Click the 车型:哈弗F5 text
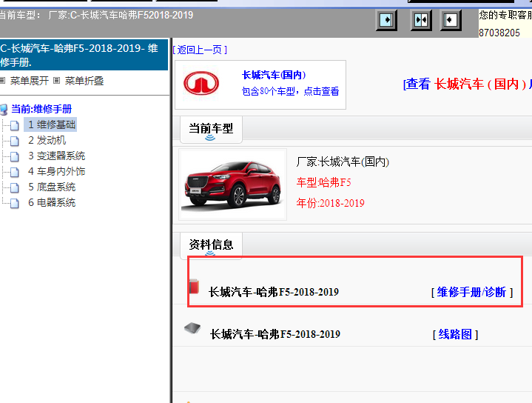The width and height of the screenshot is (532, 403). click(x=323, y=182)
